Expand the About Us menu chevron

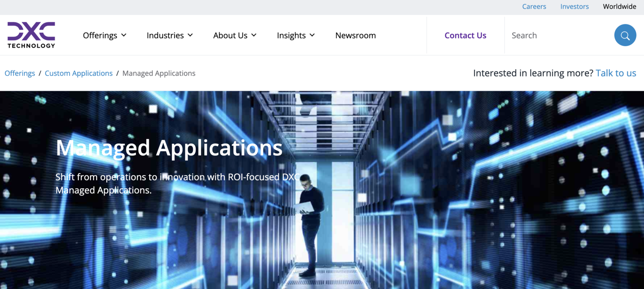[x=254, y=35]
